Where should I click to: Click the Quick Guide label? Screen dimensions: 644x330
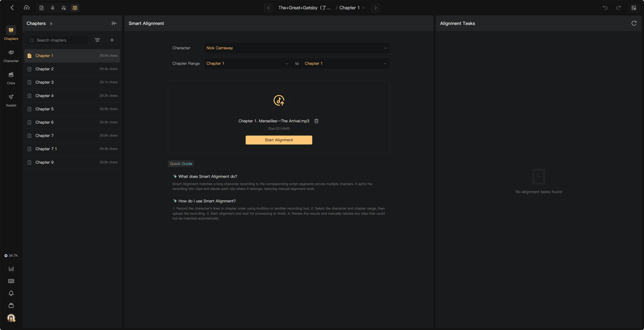181,164
